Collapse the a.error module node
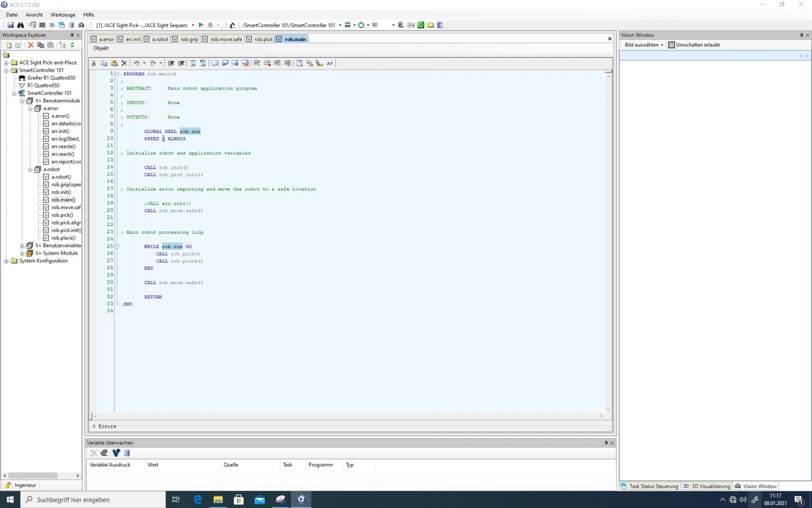This screenshot has width=812, height=508. [x=30, y=109]
